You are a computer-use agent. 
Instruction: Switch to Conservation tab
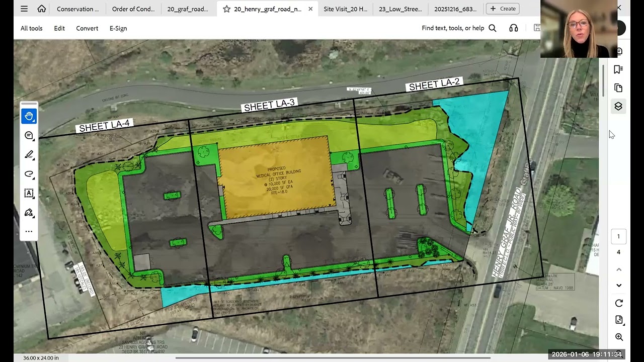(x=78, y=9)
